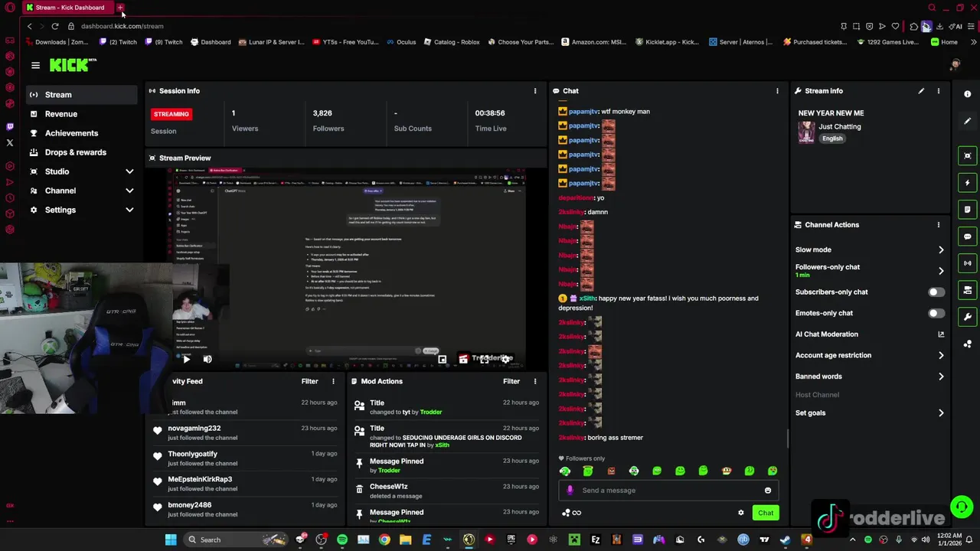Click the purple microphone icon in chat box
Viewport: 980px width, 551px height.
pyautogui.click(x=570, y=491)
